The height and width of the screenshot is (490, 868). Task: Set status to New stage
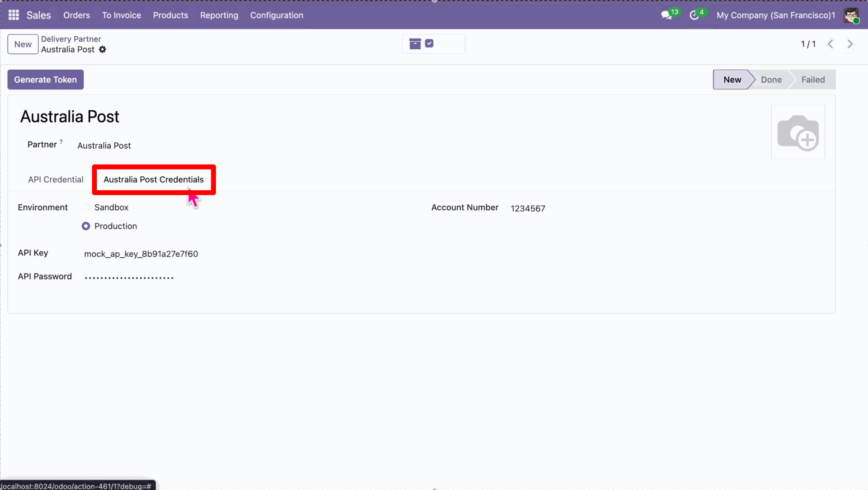click(732, 80)
